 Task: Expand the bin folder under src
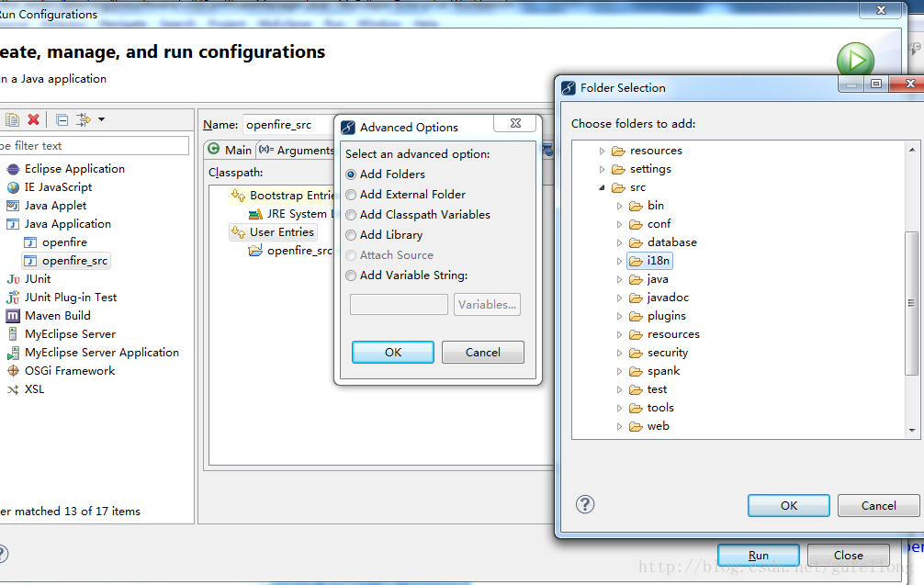[x=619, y=206]
